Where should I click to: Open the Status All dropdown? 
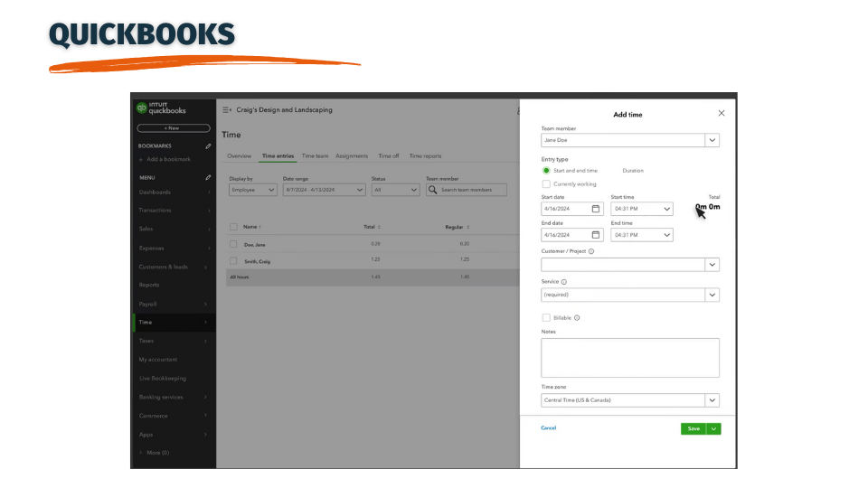click(x=395, y=190)
